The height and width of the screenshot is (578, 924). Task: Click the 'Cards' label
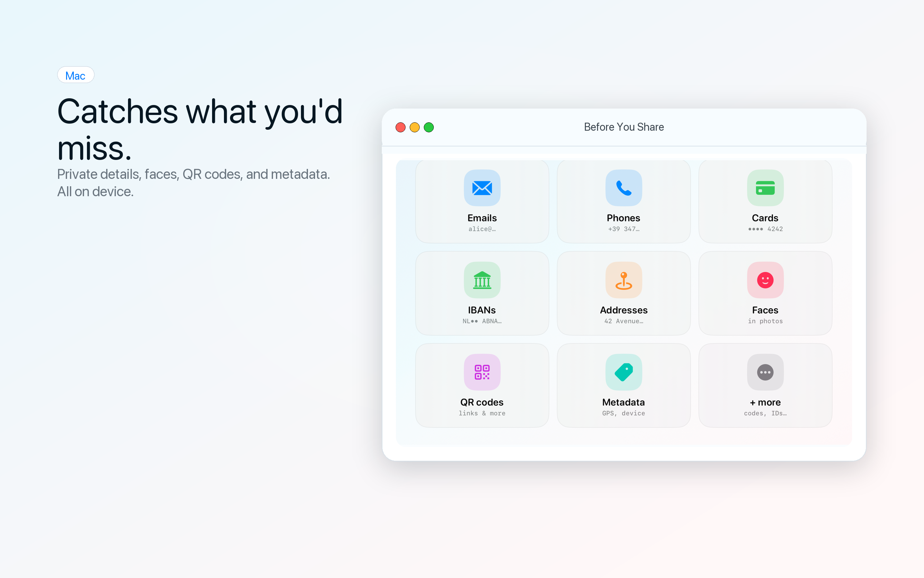point(765,218)
